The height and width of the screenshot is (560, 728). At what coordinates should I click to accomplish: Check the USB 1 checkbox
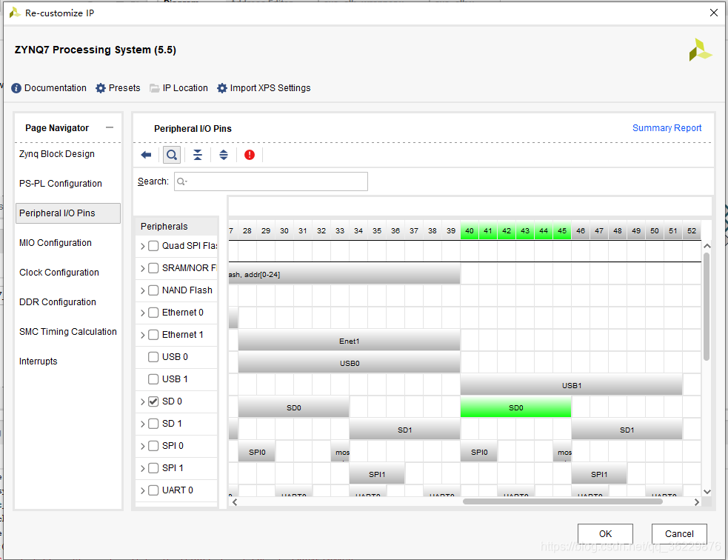[153, 379]
